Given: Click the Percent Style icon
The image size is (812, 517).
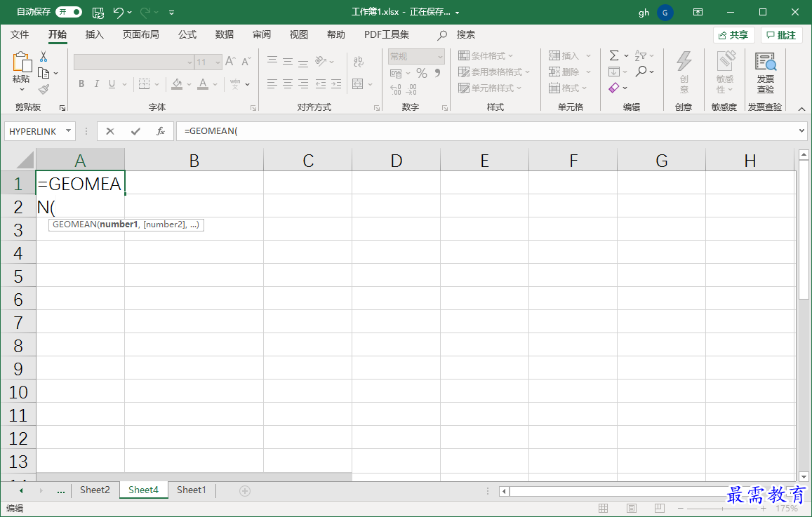Looking at the screenshot, I should (x=422, y=74).
